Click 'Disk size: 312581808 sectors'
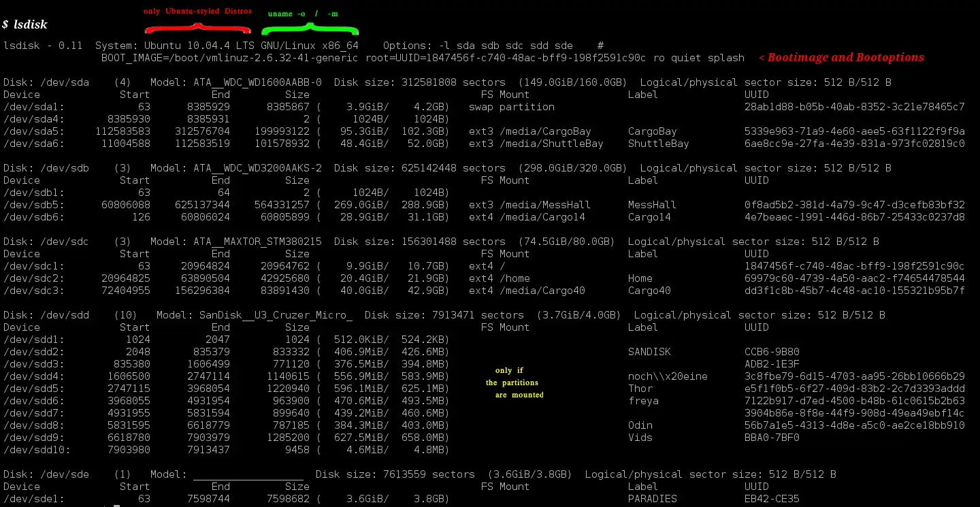Viewport: 980px width, 507px height. 420,82
